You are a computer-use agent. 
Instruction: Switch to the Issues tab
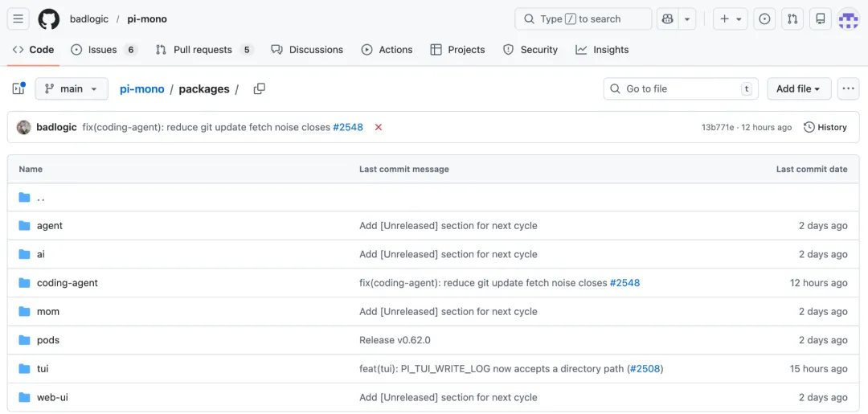(103, 50)
